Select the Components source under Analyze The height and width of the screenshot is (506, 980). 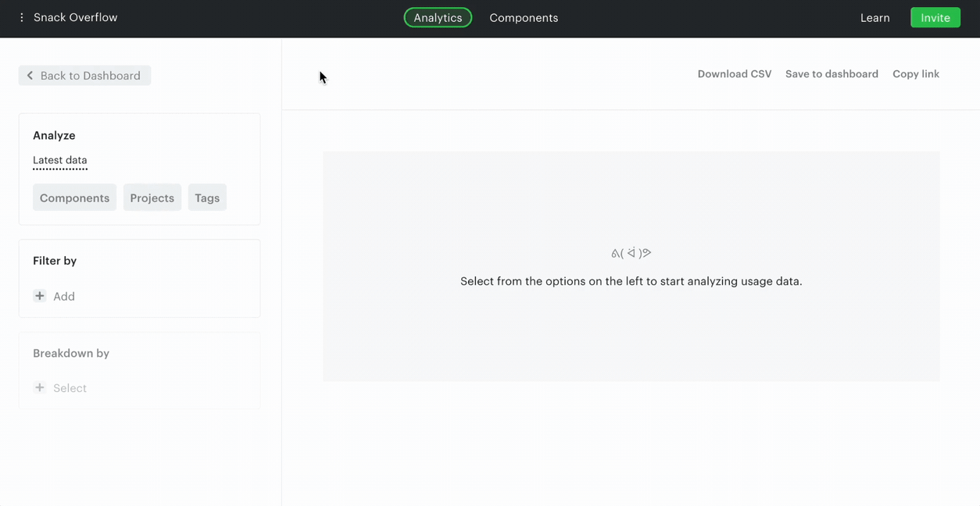(74, 198)
